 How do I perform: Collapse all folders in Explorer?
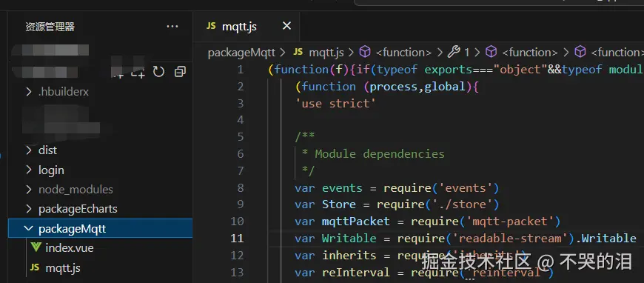[181, 72]
